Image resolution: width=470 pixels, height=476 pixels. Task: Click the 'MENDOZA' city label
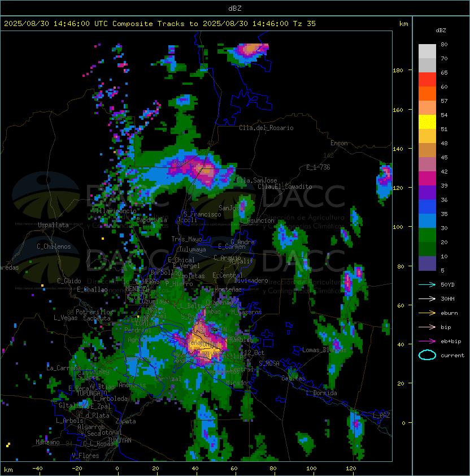137,288
